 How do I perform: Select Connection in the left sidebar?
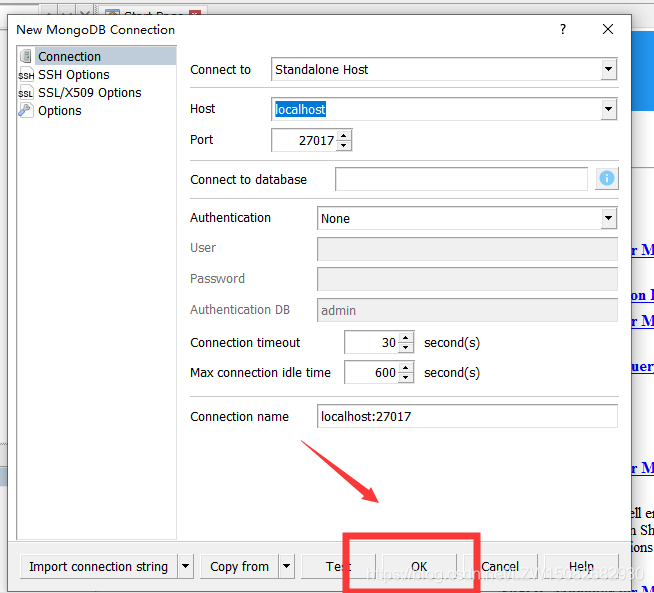pos(97,56)
